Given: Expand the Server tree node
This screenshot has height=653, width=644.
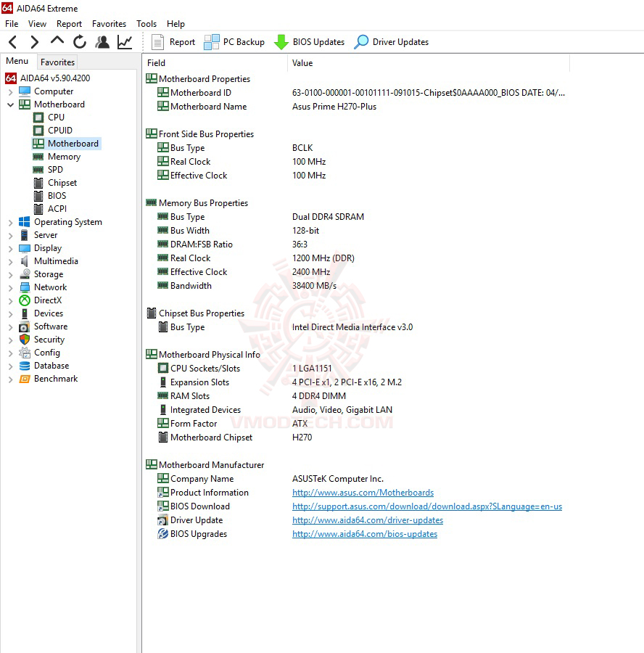Looking at the screenshot, I should (x=11, y=235).
